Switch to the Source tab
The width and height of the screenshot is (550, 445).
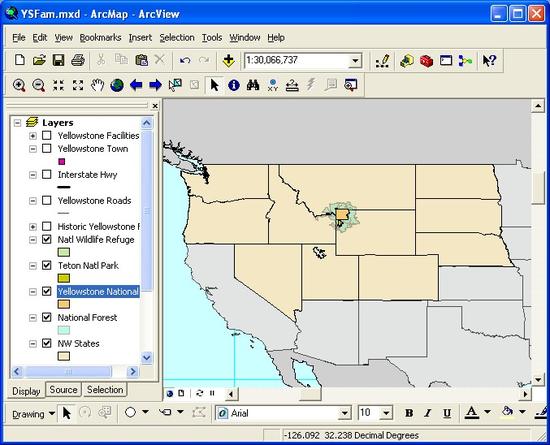pyautogui.click(x=63, y=390)
